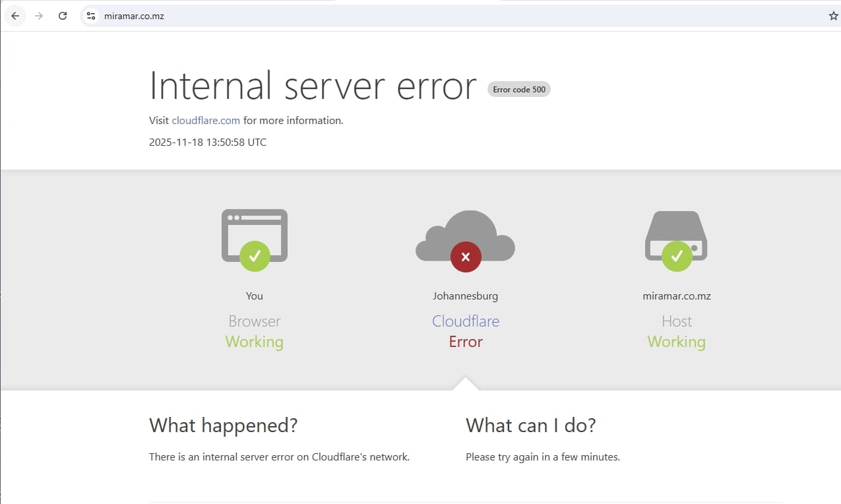Viewport: 841px width, 504px height.
Task: Click the forward navigation arrow
Action: (x=39, y=16)
